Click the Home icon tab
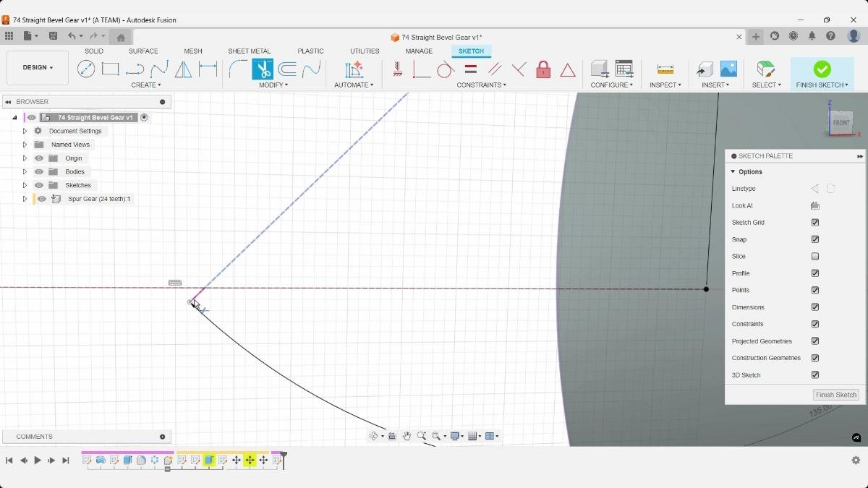 tap(121, 38)
